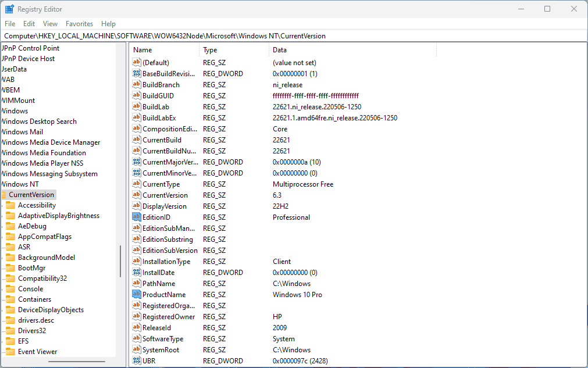Image resolution: width=588 pixels, height=368 pixels.
Task: Select the CurrentVersion key in the tree
Action: (31, 195)
